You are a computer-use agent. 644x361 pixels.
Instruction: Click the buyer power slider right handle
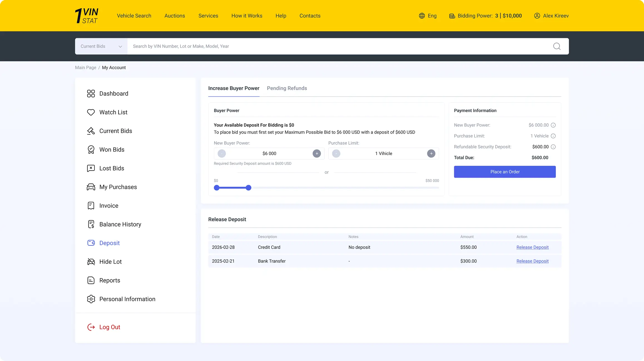248,188
